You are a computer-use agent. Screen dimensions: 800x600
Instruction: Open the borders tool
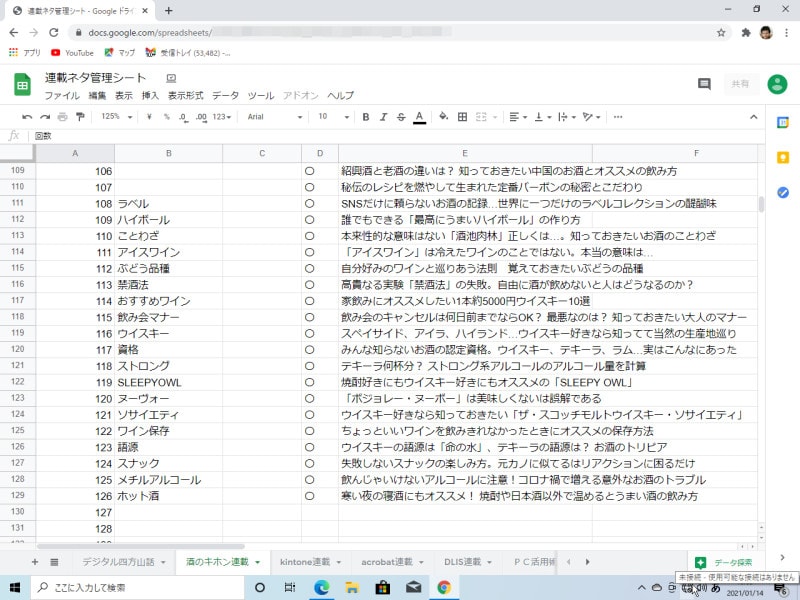(x=462, y=117)
